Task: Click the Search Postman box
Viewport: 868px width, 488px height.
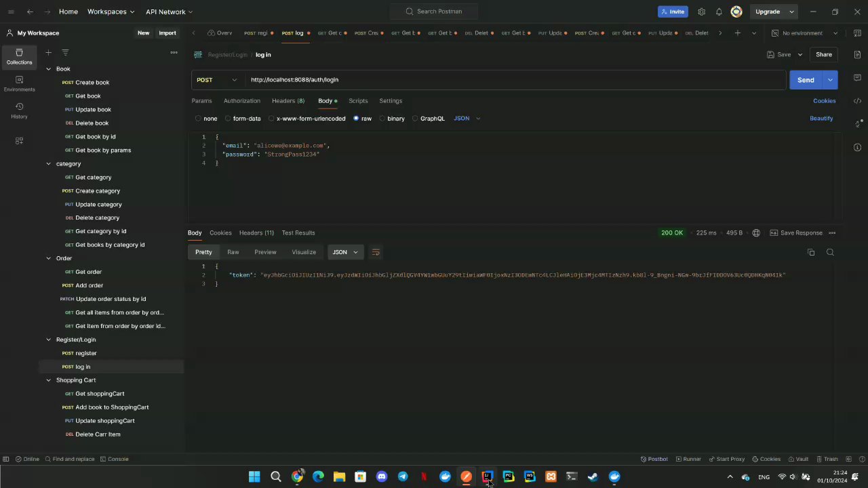Action: coord(434,12)
